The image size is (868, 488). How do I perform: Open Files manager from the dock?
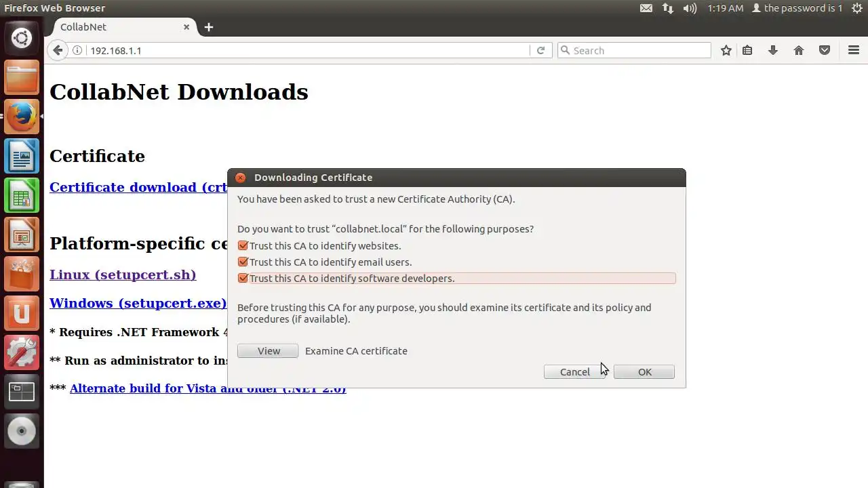tap(22, 77)
